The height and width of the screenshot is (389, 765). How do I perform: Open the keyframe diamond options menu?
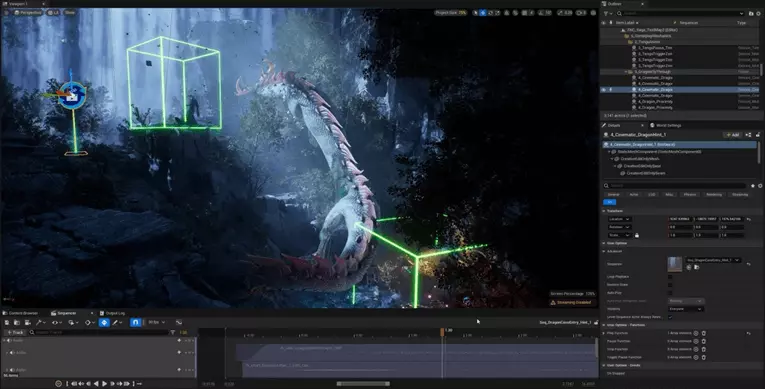[x=90, y=323]
